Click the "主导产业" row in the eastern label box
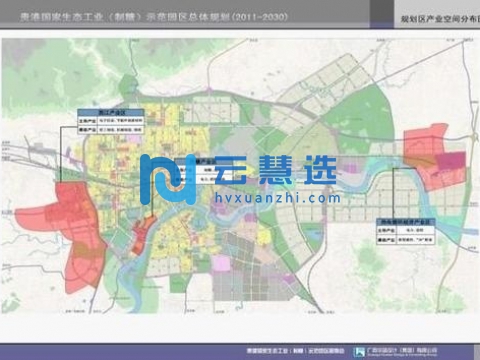This screenshot has height=360, width=480. click(406, 230)
